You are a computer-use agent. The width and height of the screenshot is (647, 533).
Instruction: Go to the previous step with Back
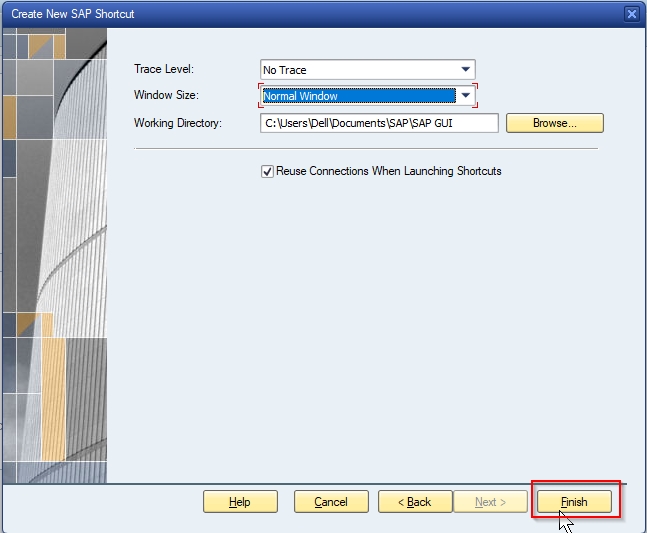[x=415, y=502]
